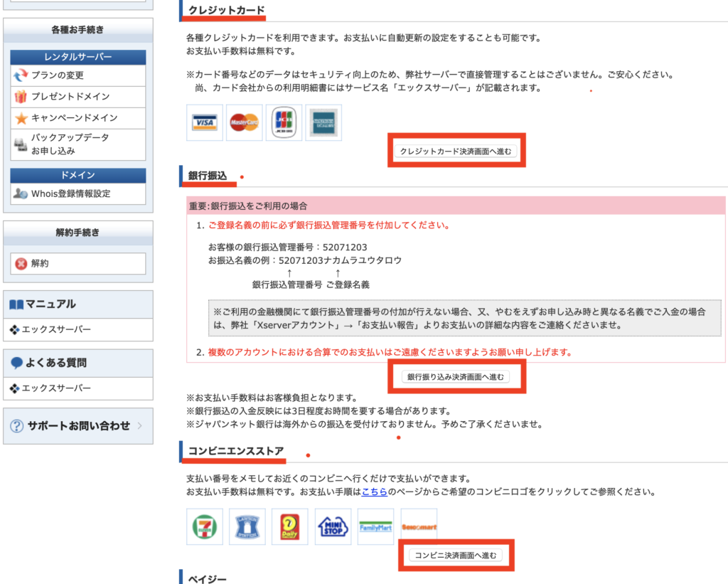
Task: Click the Ministop store logo
Action: pyautogui.click(x=333, y=526)
